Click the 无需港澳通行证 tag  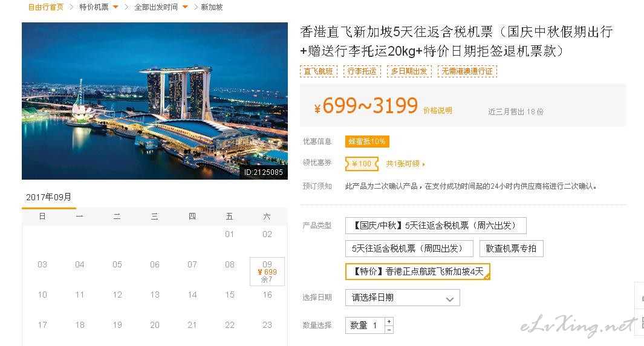(467, 71)
